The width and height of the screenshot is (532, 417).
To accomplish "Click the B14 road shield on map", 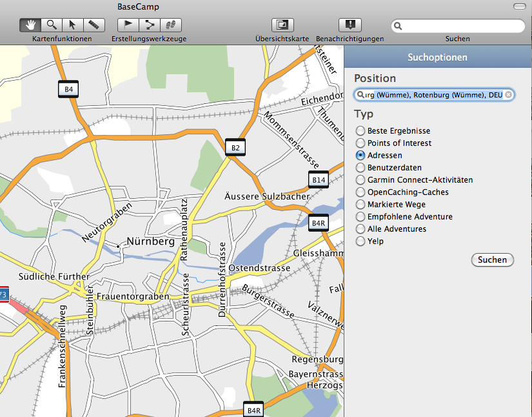I will 319,179.
